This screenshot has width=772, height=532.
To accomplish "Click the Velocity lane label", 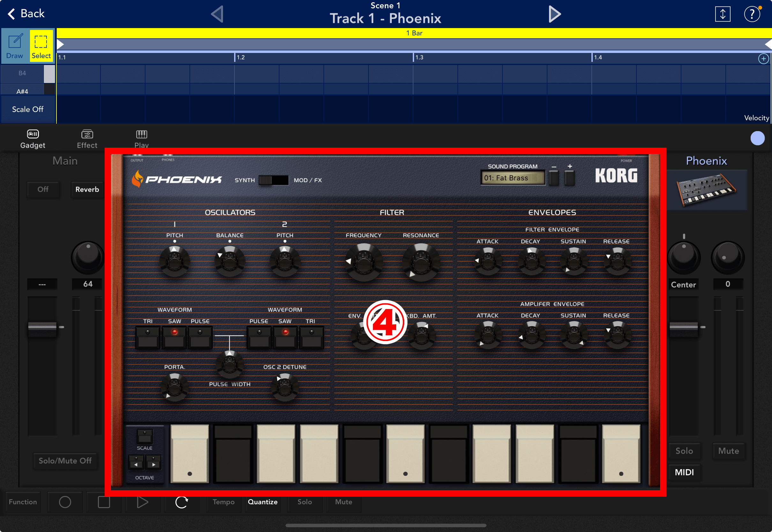I will pyautogui.click(x=757, y=118).
